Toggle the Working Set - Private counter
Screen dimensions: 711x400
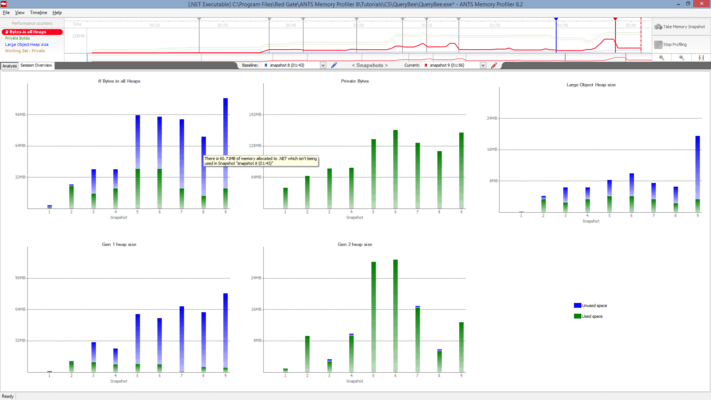coord(25,51)
